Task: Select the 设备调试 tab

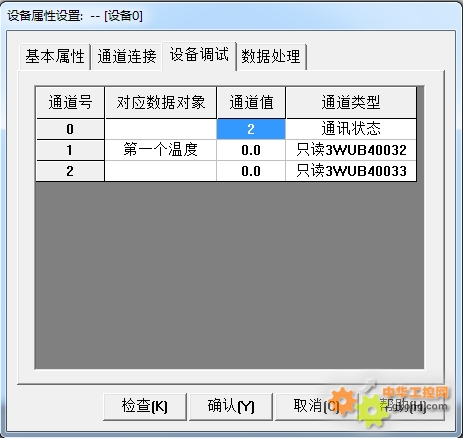Action: tap(199, 55)
